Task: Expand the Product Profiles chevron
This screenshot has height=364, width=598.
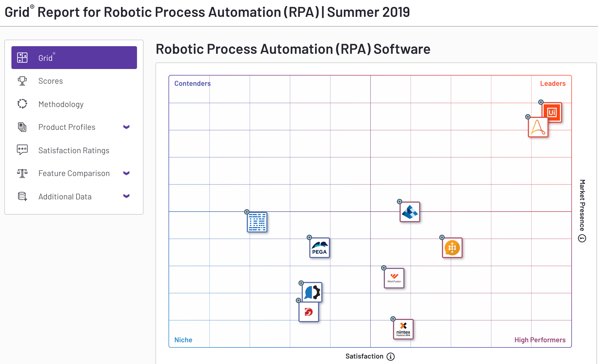Action: coord(126,127)
